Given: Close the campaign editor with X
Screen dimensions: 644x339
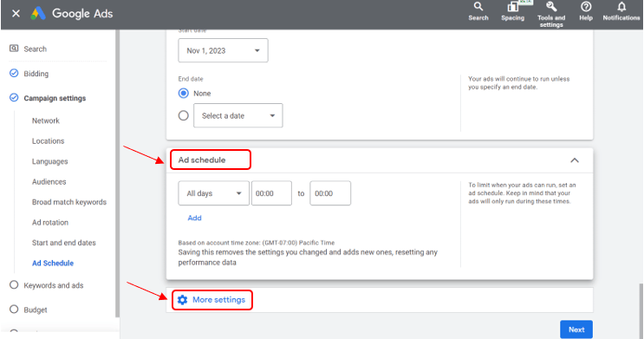Looking at the screenshot, I should click(16, 14).
